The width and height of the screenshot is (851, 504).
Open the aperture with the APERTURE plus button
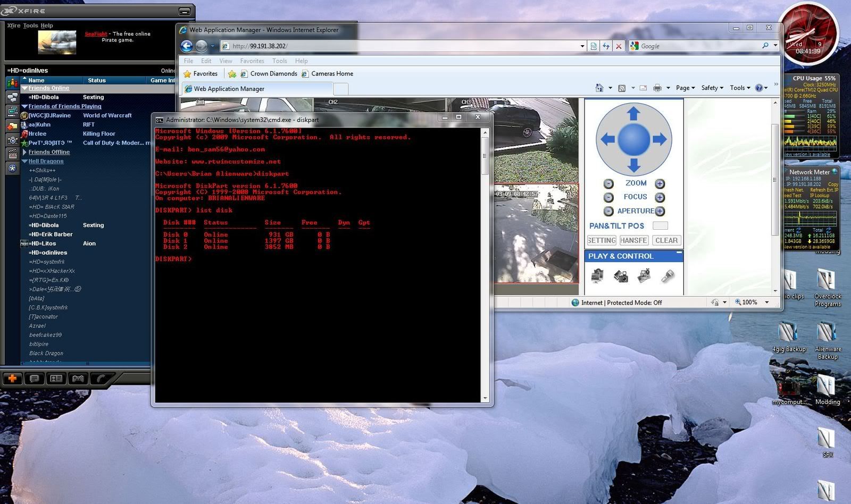pos(660,211)
